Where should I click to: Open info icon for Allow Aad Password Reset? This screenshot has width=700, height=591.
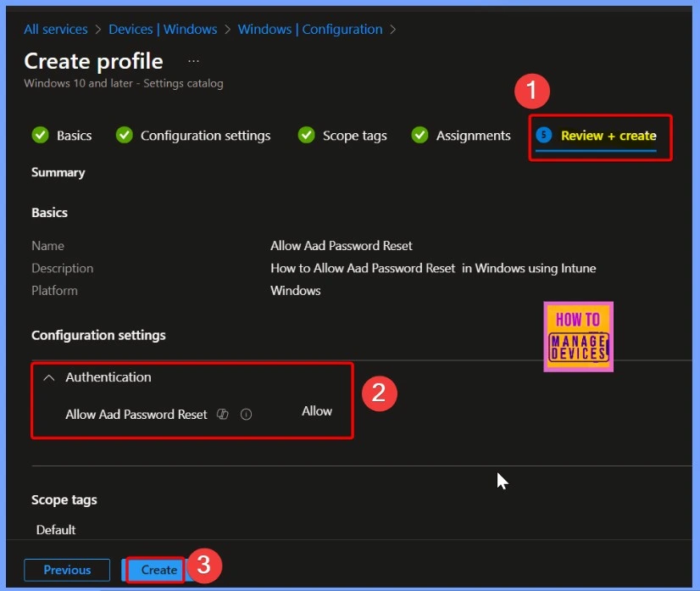(246, 415)
